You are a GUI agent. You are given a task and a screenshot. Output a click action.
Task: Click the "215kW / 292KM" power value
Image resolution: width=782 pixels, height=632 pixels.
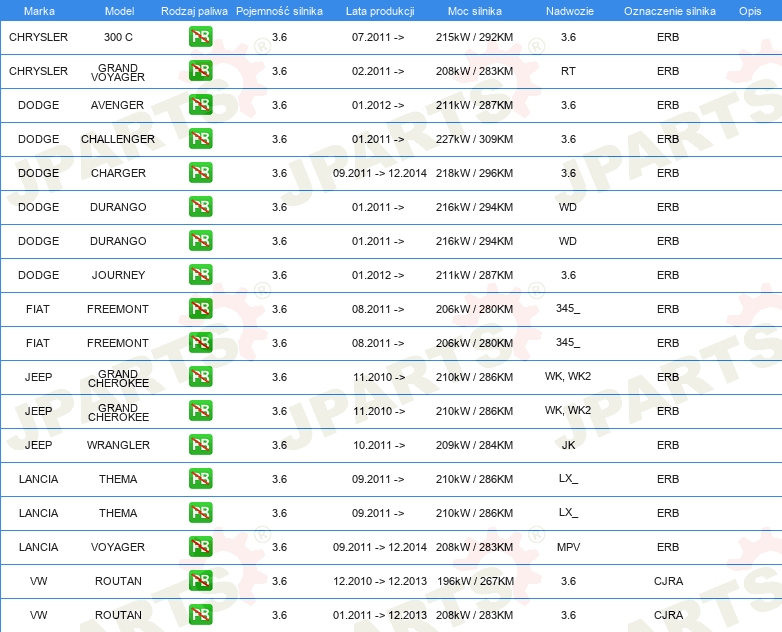tap(474, 37)
